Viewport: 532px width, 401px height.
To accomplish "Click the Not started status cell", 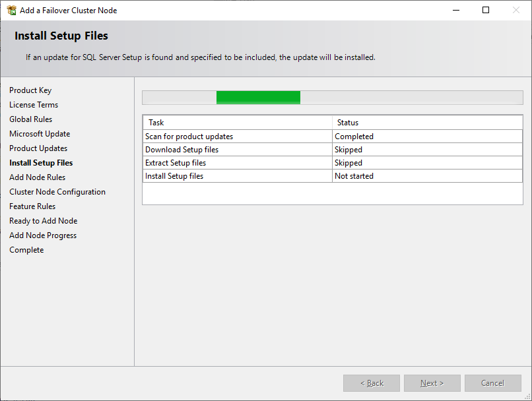I will (427, 176).
